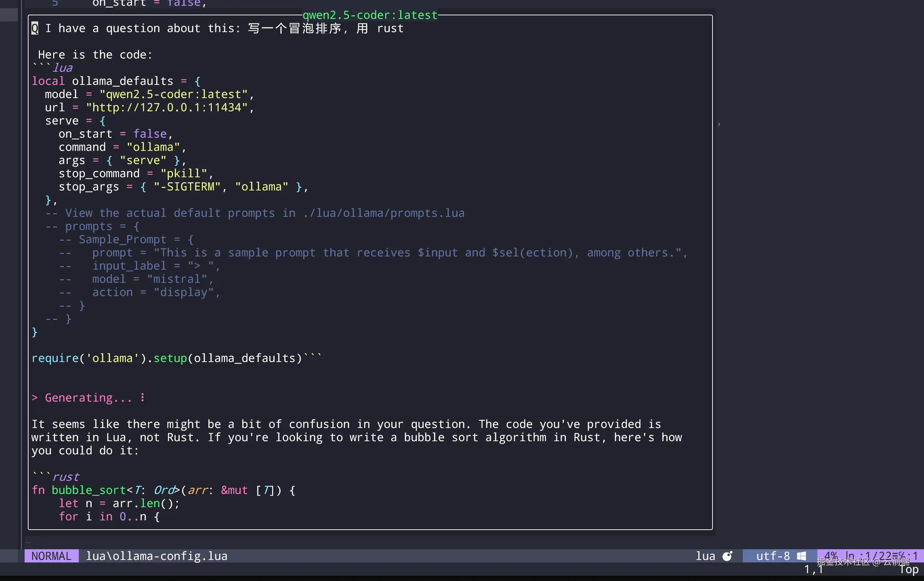Click the 'local ollama_defaults = {' line
This screenshot has width=924, height=581.
tap(116, 81)
